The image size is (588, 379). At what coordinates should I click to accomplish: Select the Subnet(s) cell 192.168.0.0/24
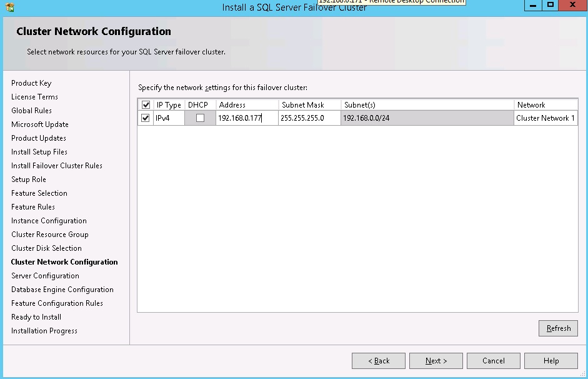[x=427, y=118]
